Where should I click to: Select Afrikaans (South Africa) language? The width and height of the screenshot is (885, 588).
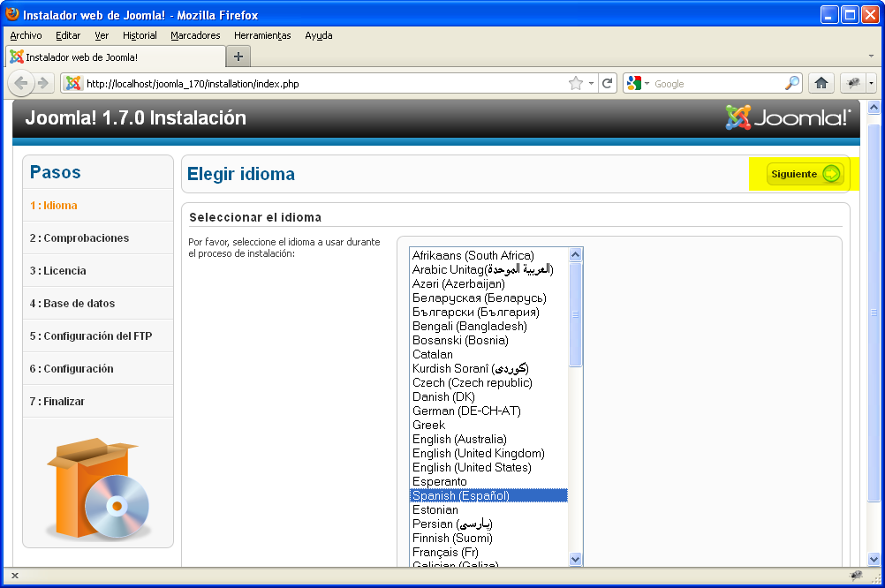[488, 255]
